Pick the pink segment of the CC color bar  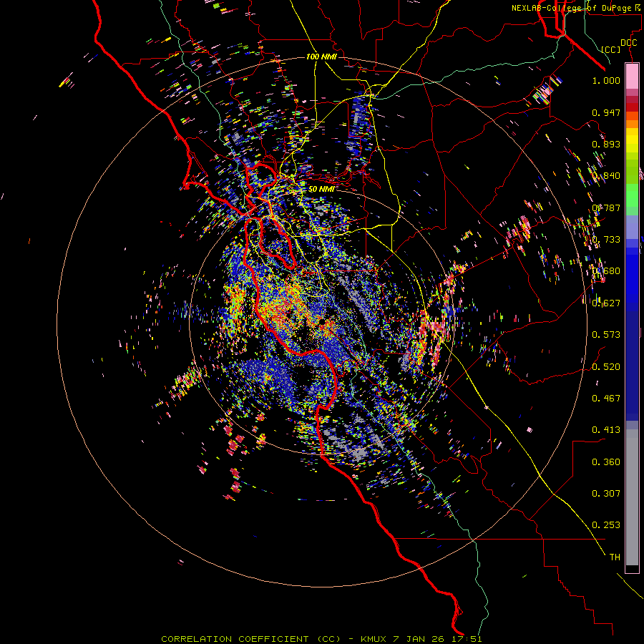tap(632, 77)
